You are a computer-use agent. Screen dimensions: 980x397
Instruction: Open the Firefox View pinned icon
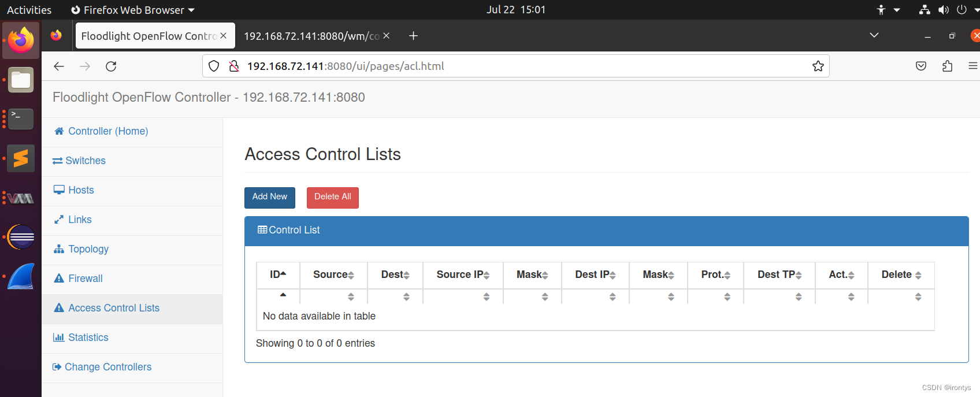pos(56,36)
